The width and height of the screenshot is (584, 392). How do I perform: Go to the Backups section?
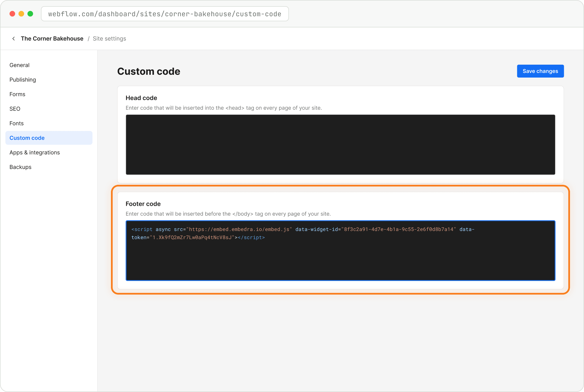(49, 167)
